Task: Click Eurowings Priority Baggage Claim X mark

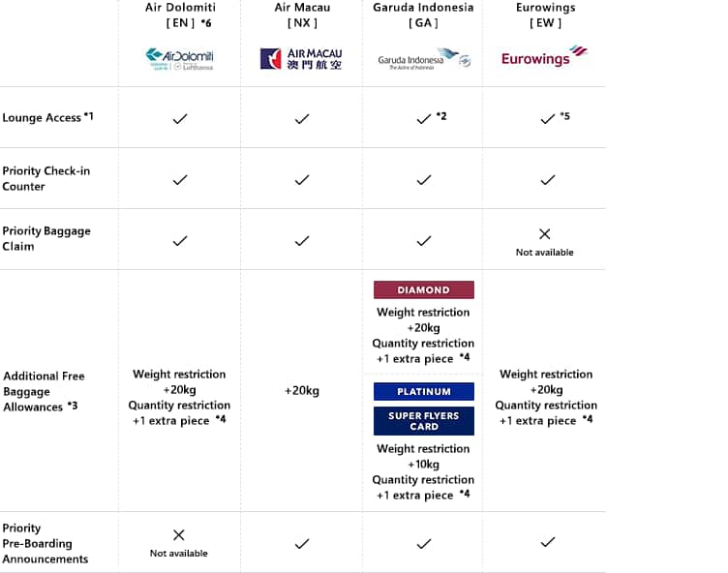Action: (x=544, y=234)
